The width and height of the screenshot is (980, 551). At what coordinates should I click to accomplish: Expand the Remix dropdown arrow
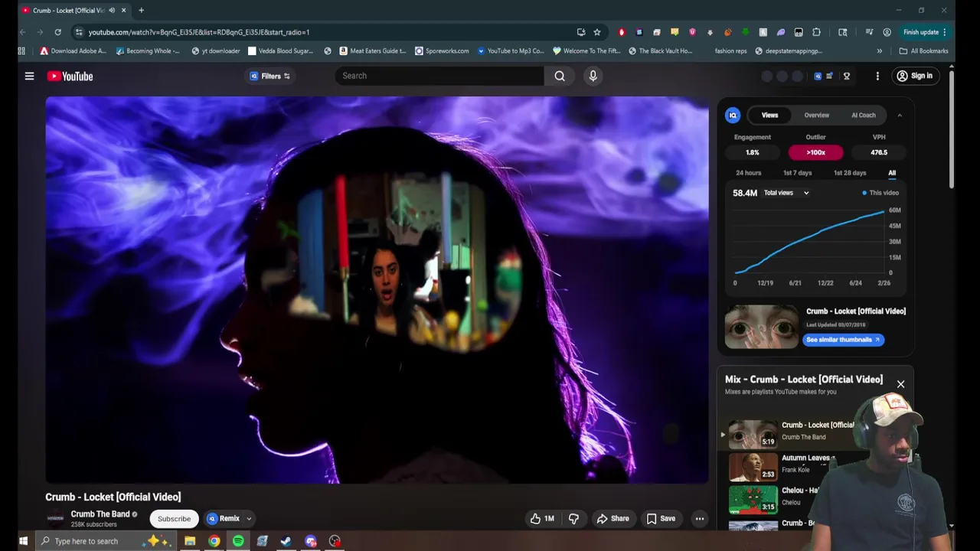[249, 519]
